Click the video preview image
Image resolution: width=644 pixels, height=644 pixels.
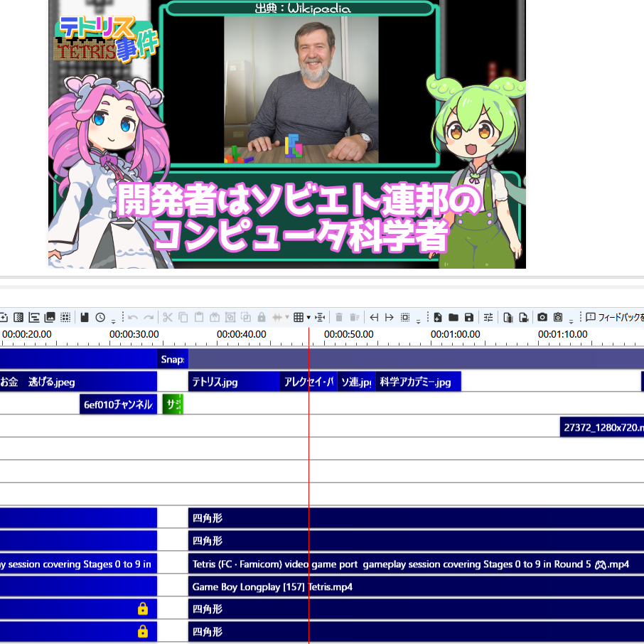pyautogui.click(x=287, y=134)
